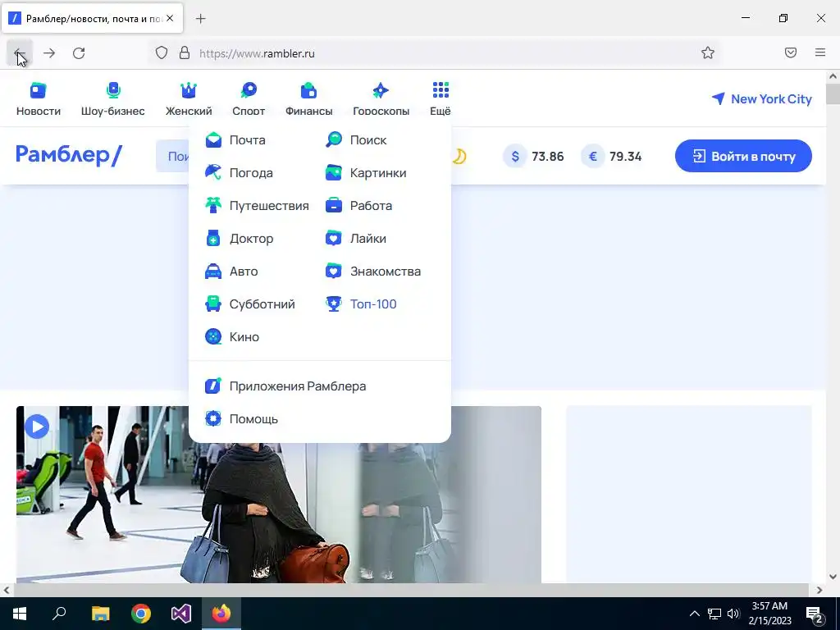Open the euro rate 79.34
840x630 pixels.
(611, 157)
